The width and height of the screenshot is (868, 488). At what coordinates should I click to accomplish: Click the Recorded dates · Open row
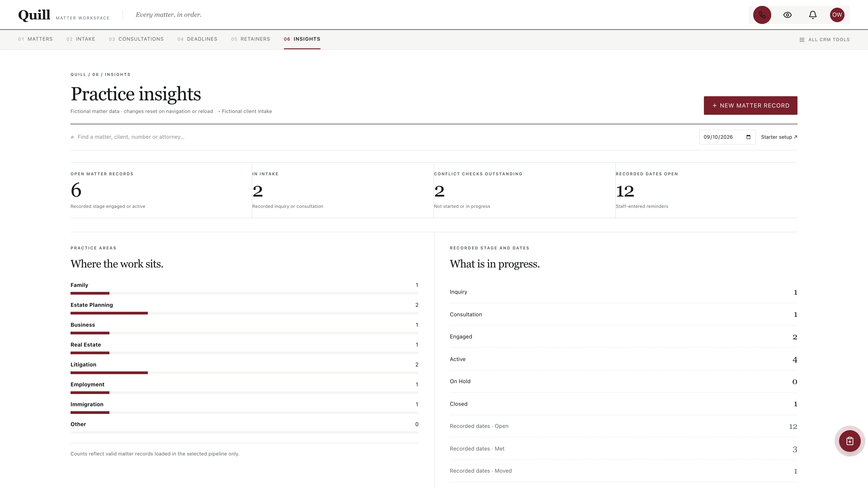[x=623, y=426]
